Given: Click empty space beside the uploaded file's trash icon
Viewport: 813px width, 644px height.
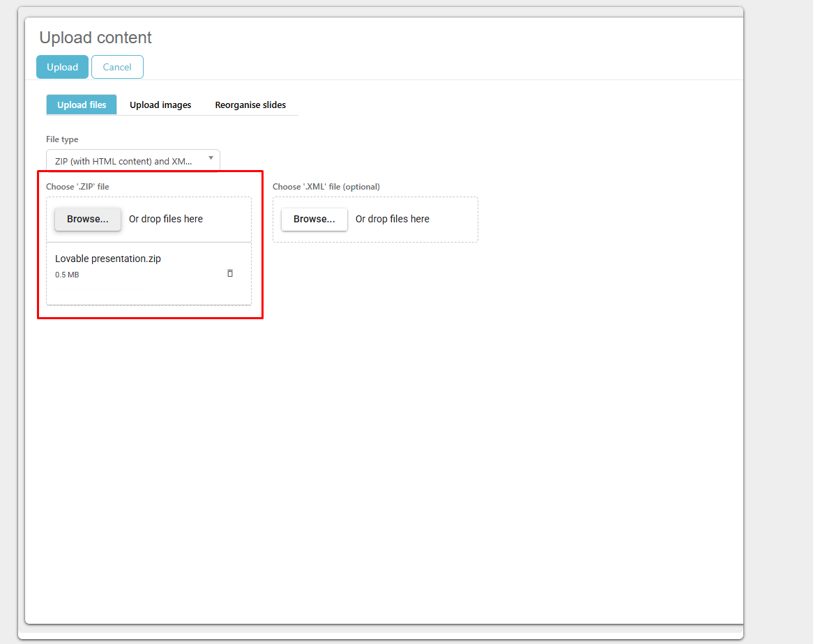Looking at the screenshot, I should [x=188, y=273].
